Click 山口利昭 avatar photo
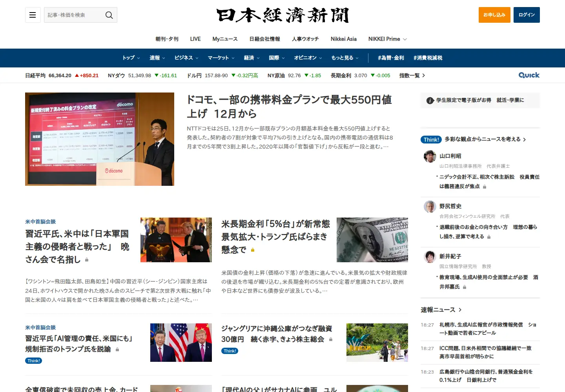 [x=430, y=156]
